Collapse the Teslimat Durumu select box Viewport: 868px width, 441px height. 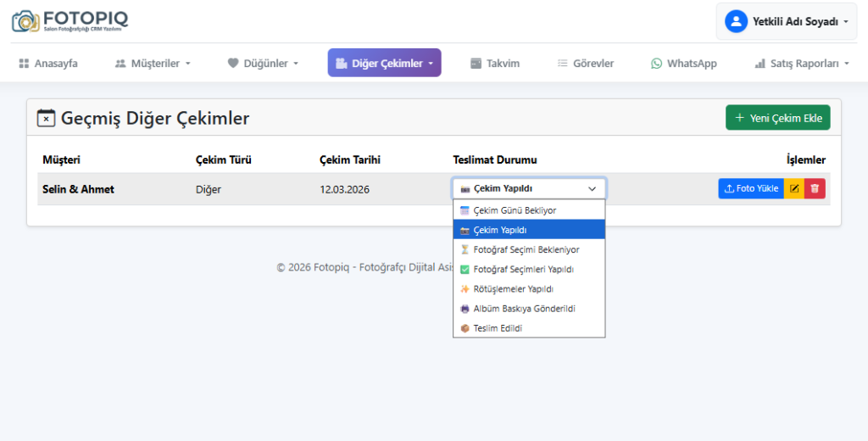coord(529,189)
